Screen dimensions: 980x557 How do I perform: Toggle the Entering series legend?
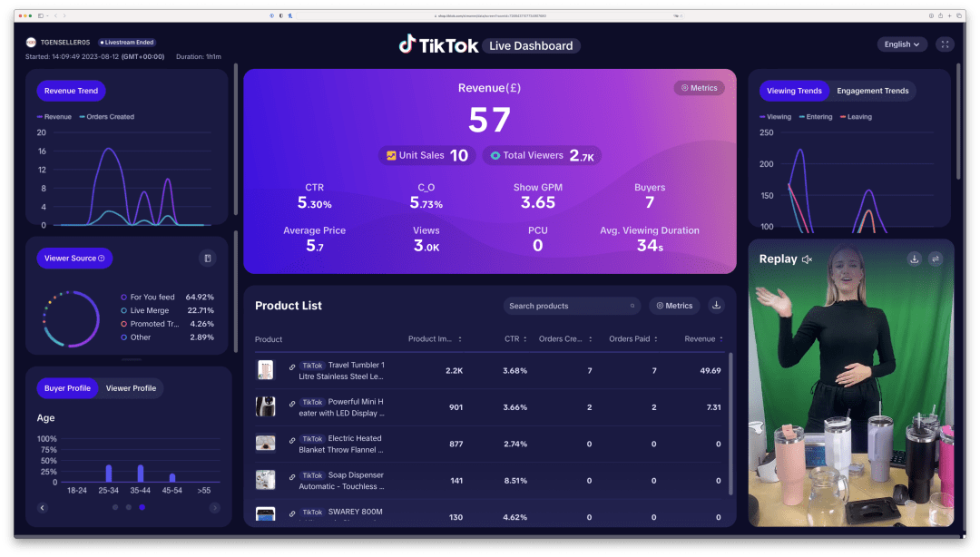point(816,117)
